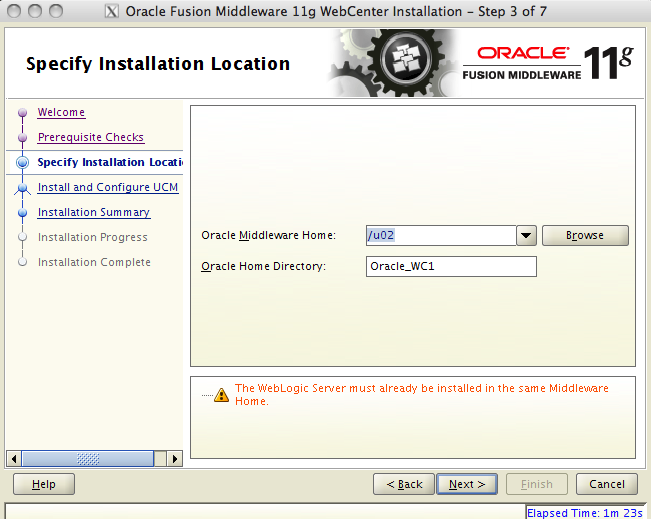Click the Oracle Fusion Middleware logo
Image resolution: width=651 pixels, height=519 pixels.
522,62
